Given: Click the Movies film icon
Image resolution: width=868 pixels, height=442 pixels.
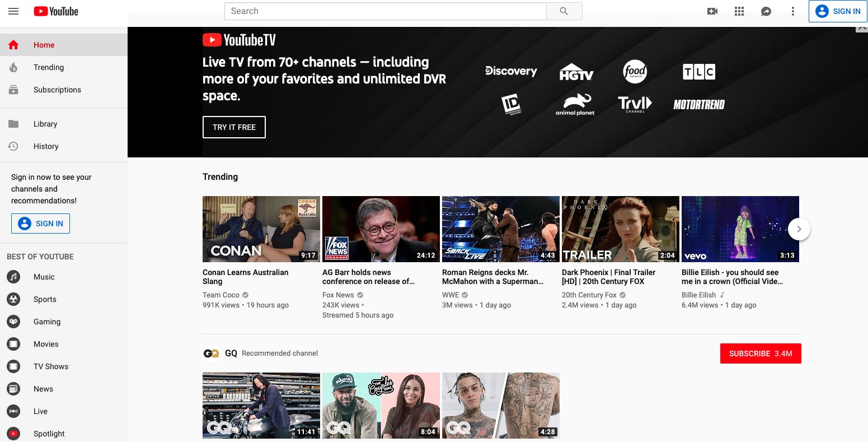Looking at the screenshot, I should coord(13,344).
